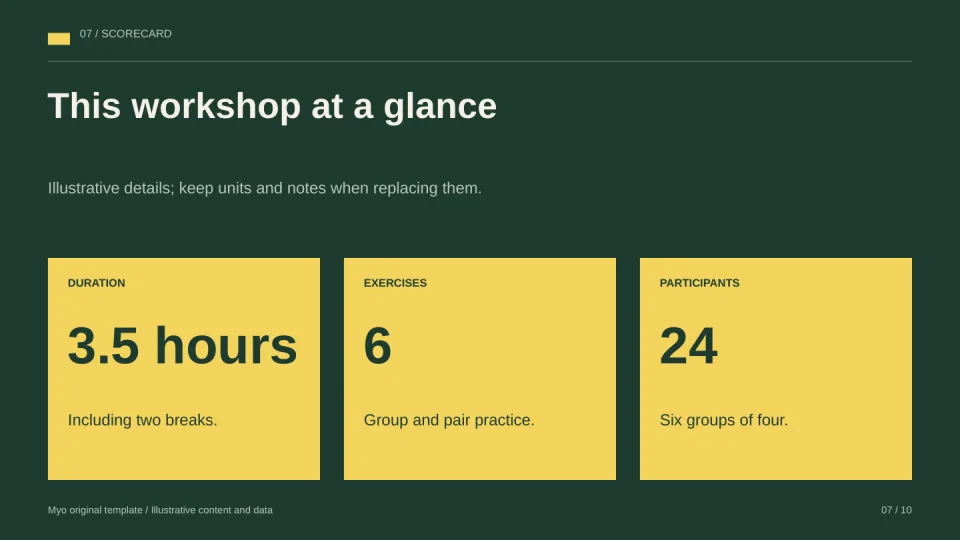Click the 'EXERCISES' card label
The height and width of the screenshot is (540, 960).
click(x=395, y=283)
